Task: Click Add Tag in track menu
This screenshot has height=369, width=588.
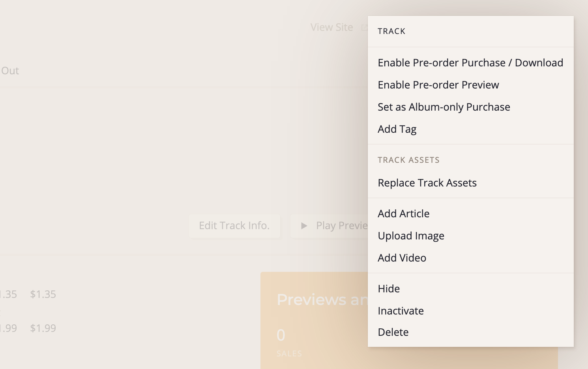Action: tap(397, 129)
